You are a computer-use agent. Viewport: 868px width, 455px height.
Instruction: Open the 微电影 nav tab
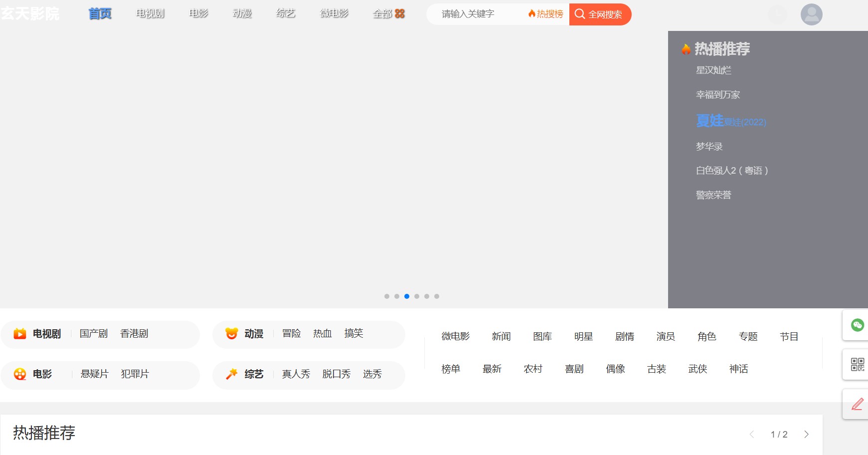335,14
